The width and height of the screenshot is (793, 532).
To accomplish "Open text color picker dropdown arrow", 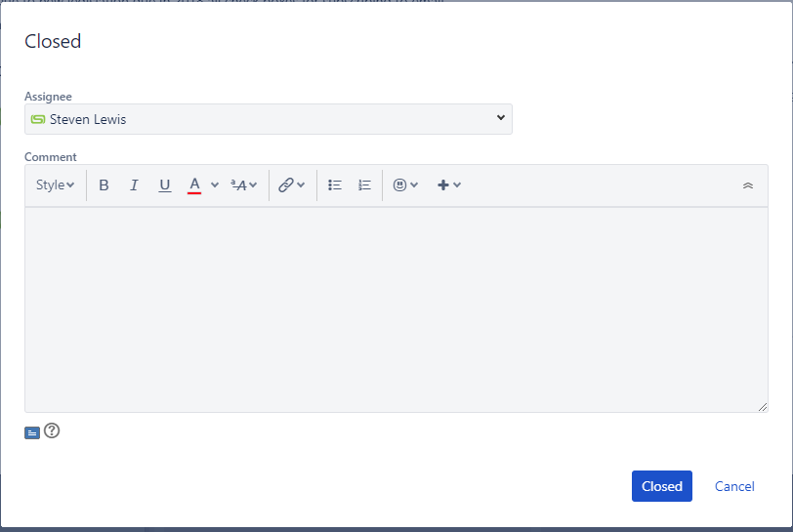I will click(x=215, y=185).
